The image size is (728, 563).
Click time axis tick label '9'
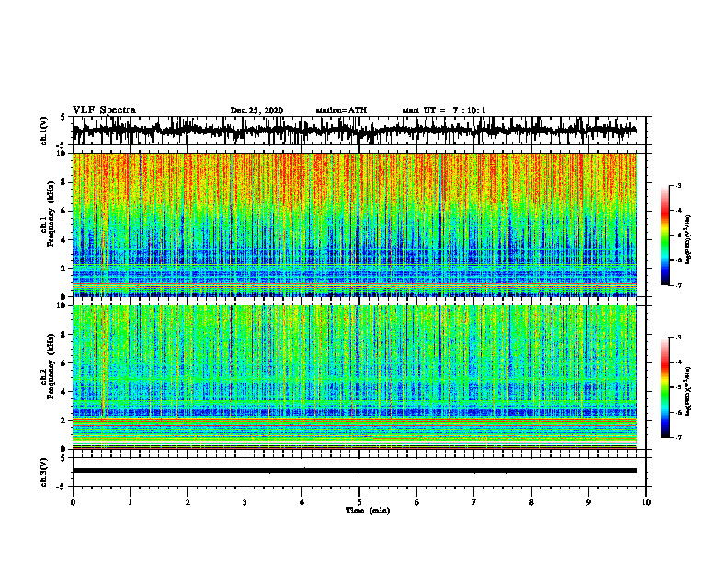pyautogui.click(x=588, y=502)
